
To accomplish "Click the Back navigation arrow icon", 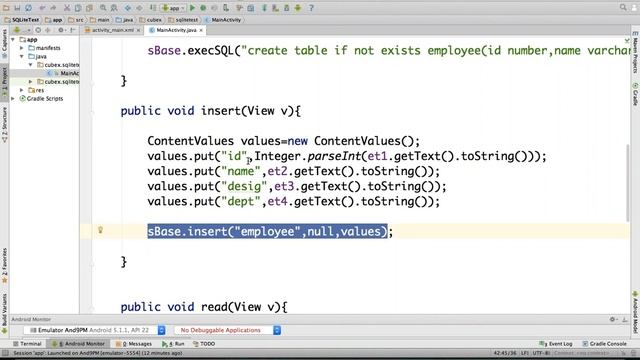I will pos(128,8).
